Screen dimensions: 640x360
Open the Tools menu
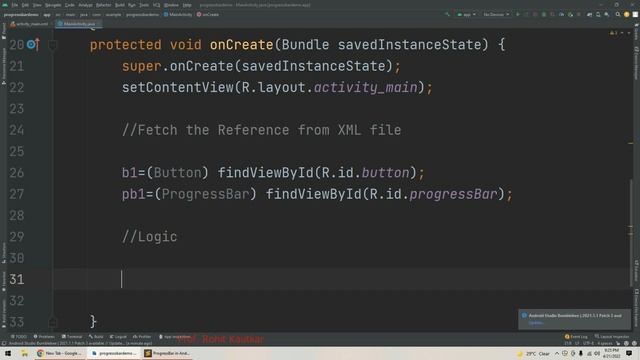pos(144,5)
